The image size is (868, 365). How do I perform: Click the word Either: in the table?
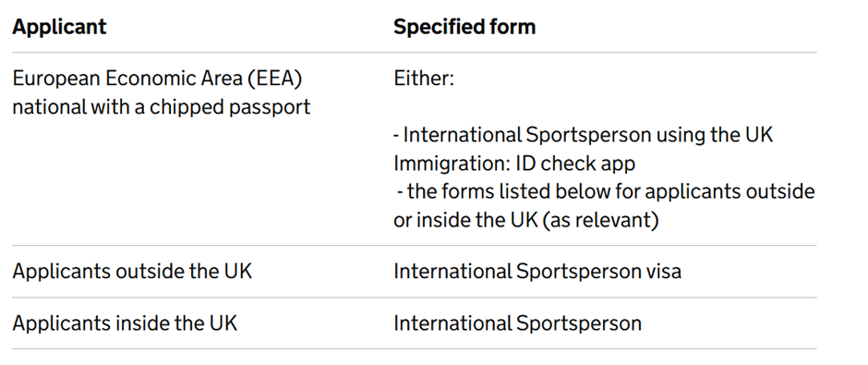424,79
